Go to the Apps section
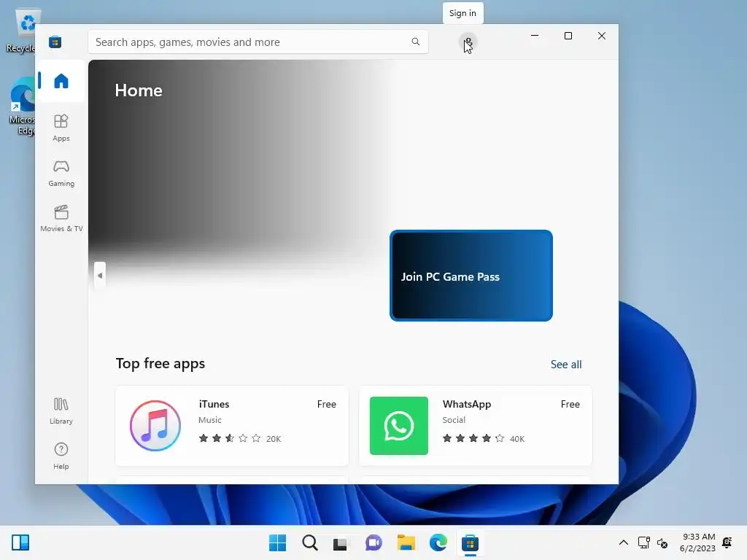The height and width of the screenshot is (560, 747). pyautogui.click(x=61, y=128)
